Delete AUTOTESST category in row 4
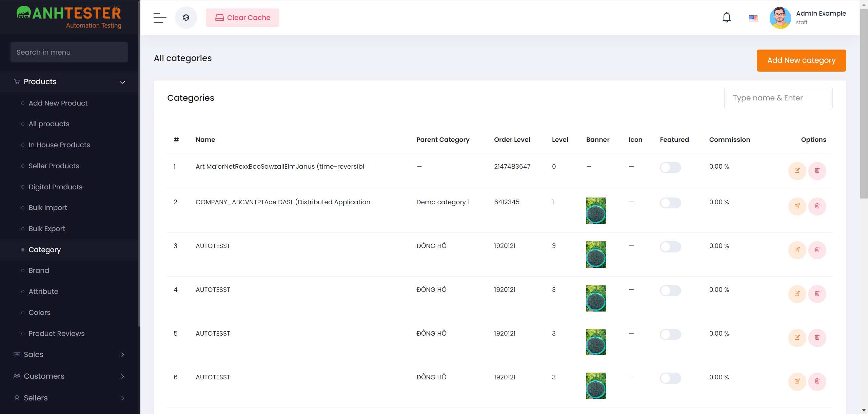The height and width of the screenshot is (414, 868). click(817, 294)
